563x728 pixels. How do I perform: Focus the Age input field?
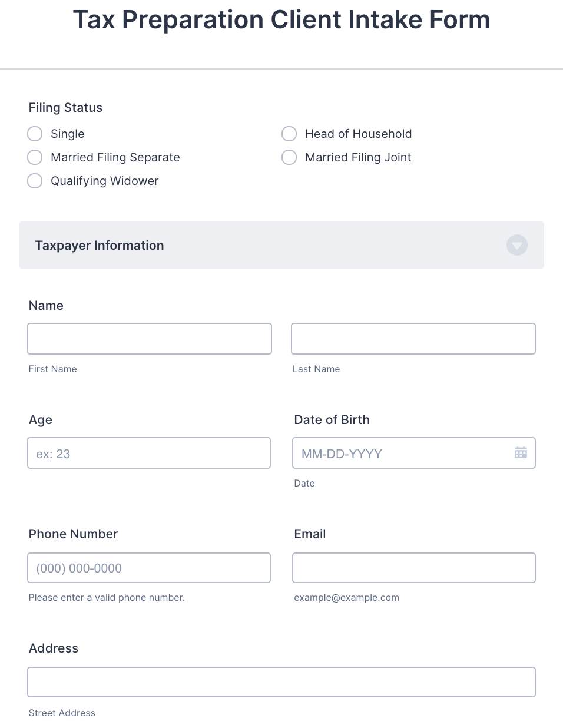tap(148, 453)
